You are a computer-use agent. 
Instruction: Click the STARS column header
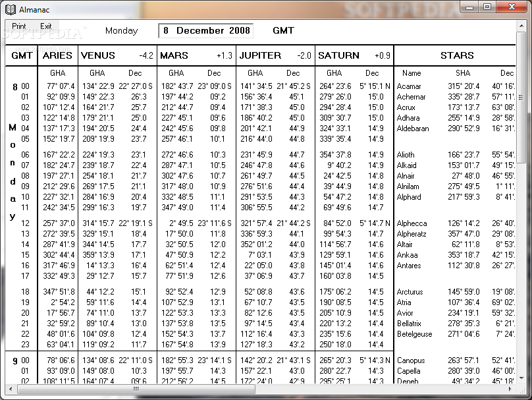(457, 55)
